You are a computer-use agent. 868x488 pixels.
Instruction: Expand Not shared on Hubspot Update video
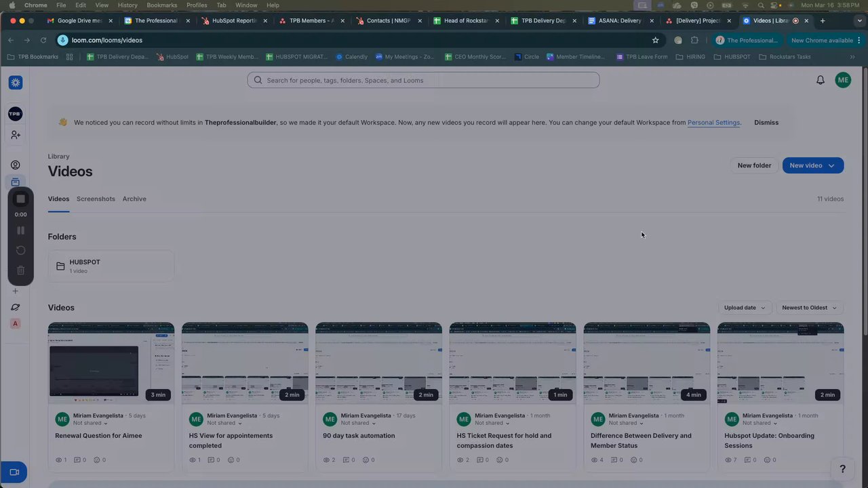pos(760,423)
